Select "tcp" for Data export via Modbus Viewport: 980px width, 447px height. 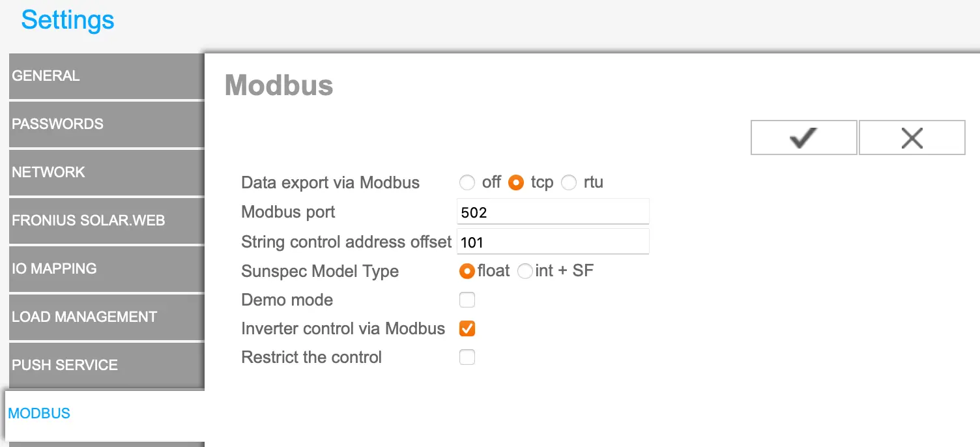(515, 183)
